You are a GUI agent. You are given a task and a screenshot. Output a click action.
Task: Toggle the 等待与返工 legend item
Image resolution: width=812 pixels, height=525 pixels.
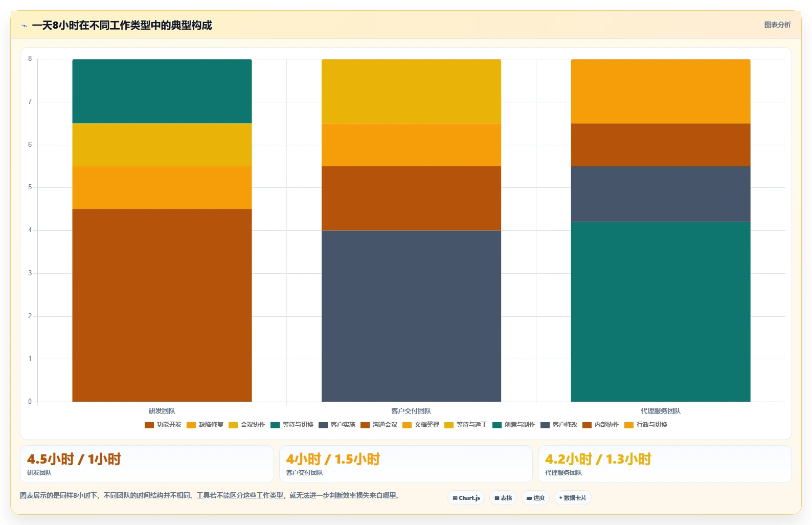[466, 425]
